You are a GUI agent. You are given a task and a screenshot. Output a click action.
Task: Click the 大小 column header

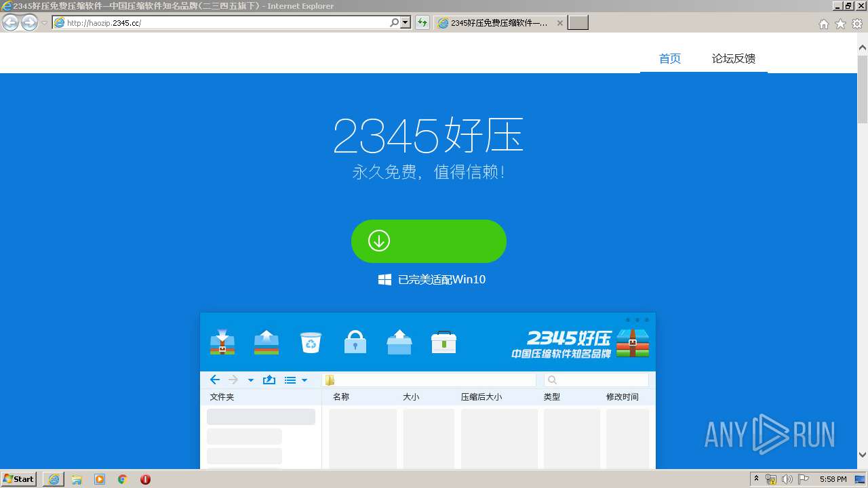411,397
